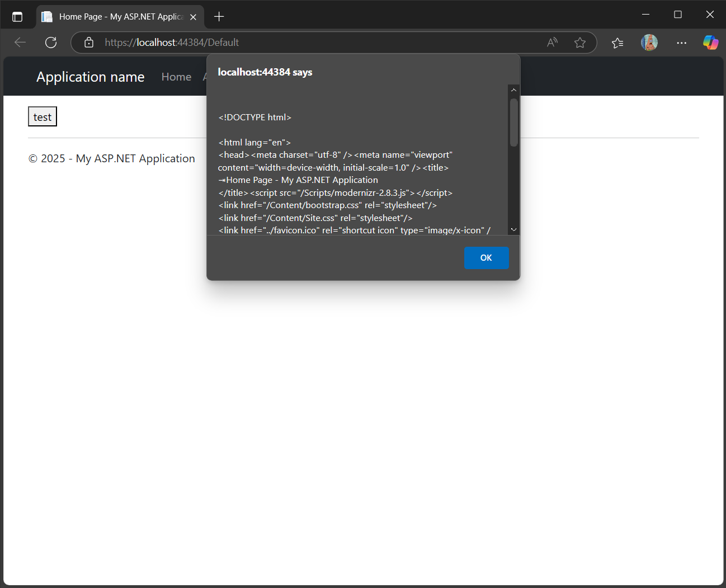Select the Home Page - My ASP.NET tab

(x=120, y=17)
